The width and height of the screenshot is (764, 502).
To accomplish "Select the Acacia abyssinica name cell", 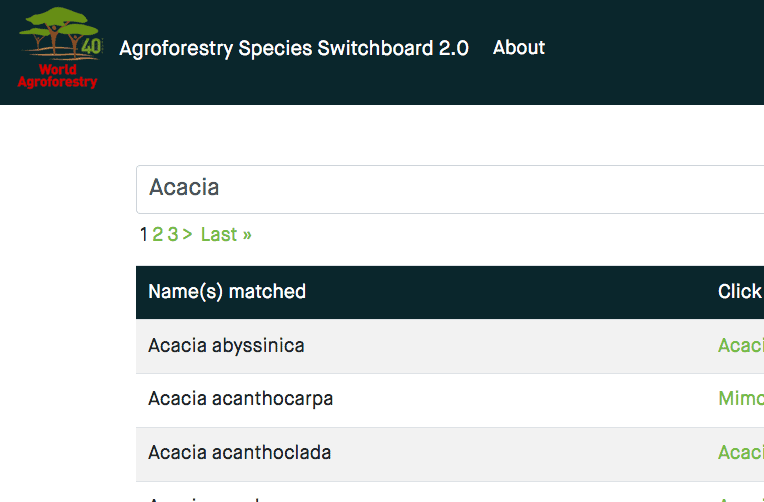I will click(226, 346).
